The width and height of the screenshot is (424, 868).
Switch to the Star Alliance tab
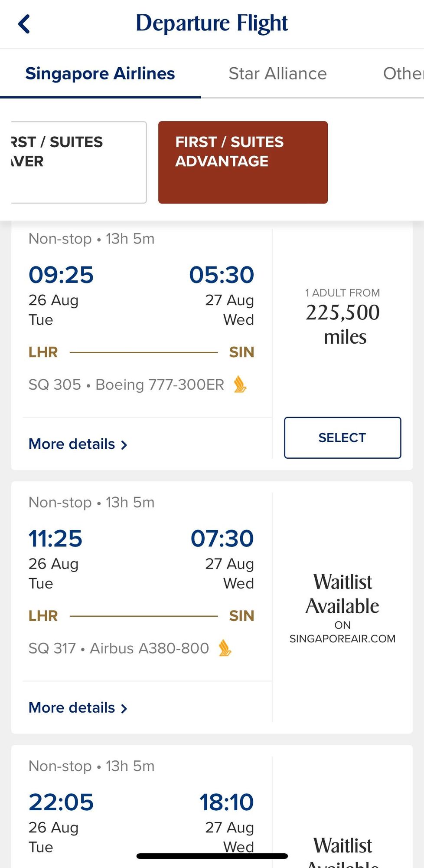coord(277,73)
